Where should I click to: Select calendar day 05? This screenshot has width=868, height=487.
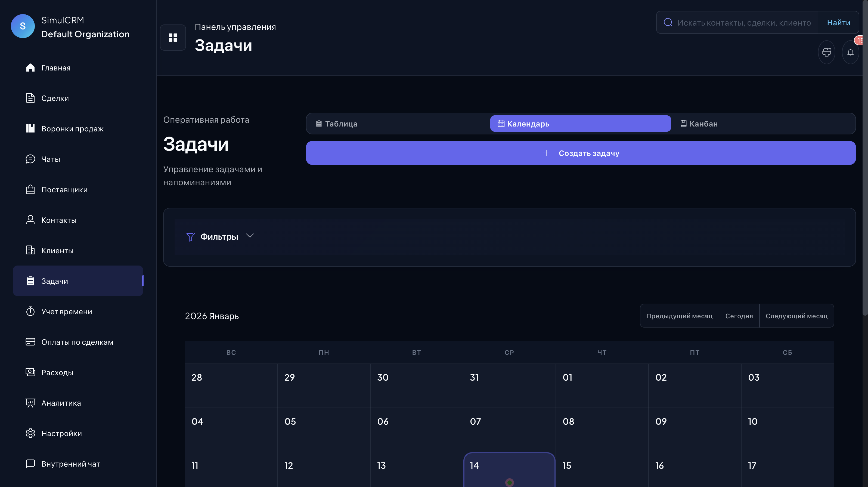324,430
